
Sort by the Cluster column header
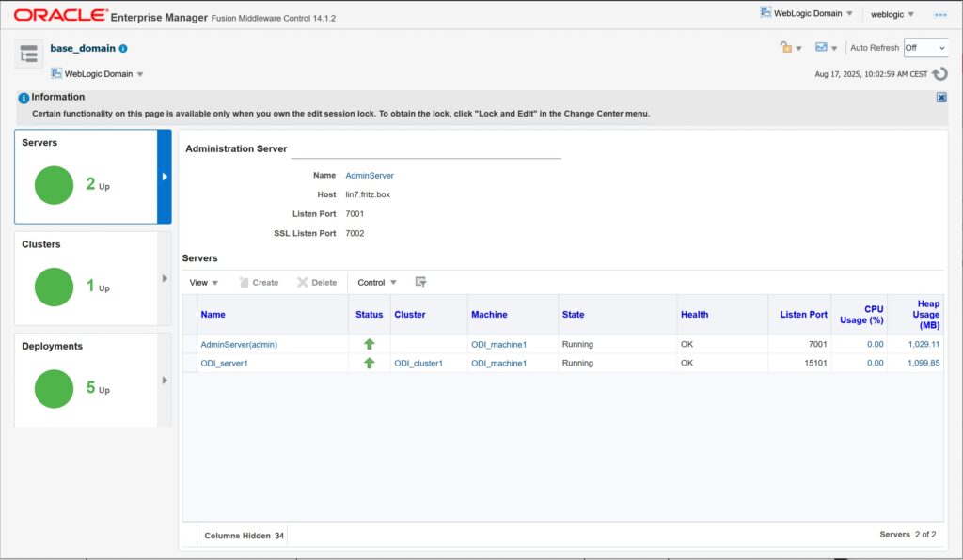click(410, 315)
